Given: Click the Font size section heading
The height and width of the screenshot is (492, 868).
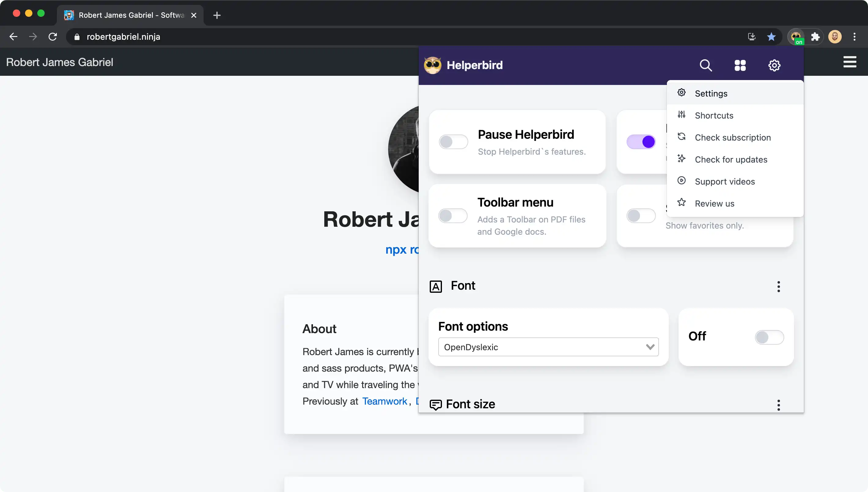Looking at the screenshot, I should click(x=470, y=404).
